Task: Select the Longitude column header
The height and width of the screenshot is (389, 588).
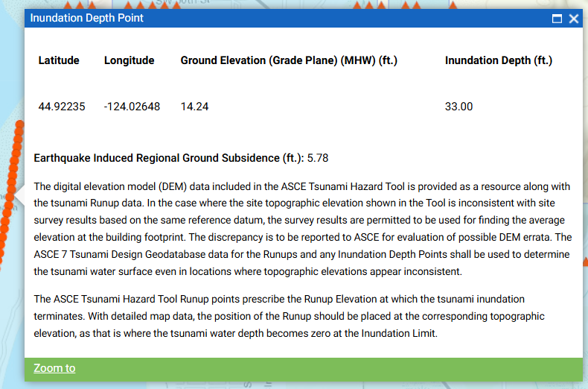Action: click(x=129, y=60)
